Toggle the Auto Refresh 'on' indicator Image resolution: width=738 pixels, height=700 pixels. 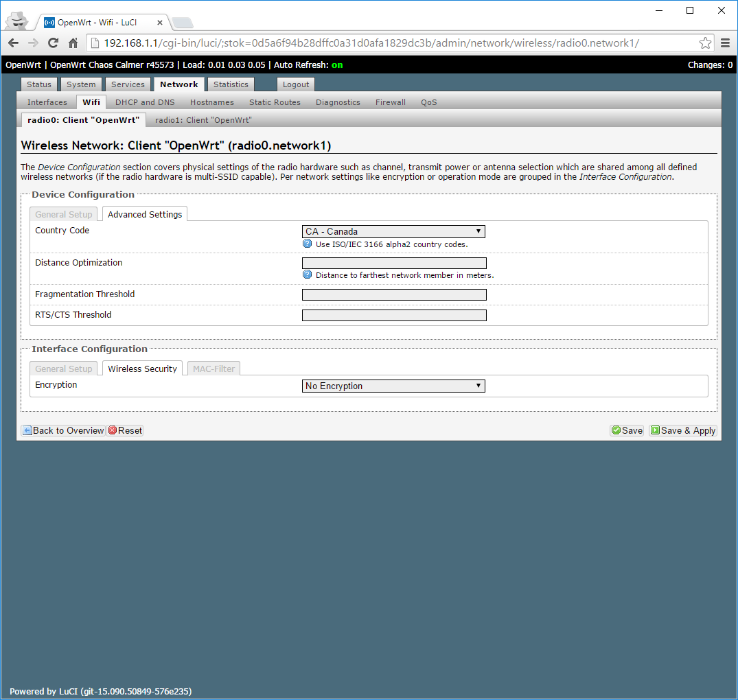[336, 65]
